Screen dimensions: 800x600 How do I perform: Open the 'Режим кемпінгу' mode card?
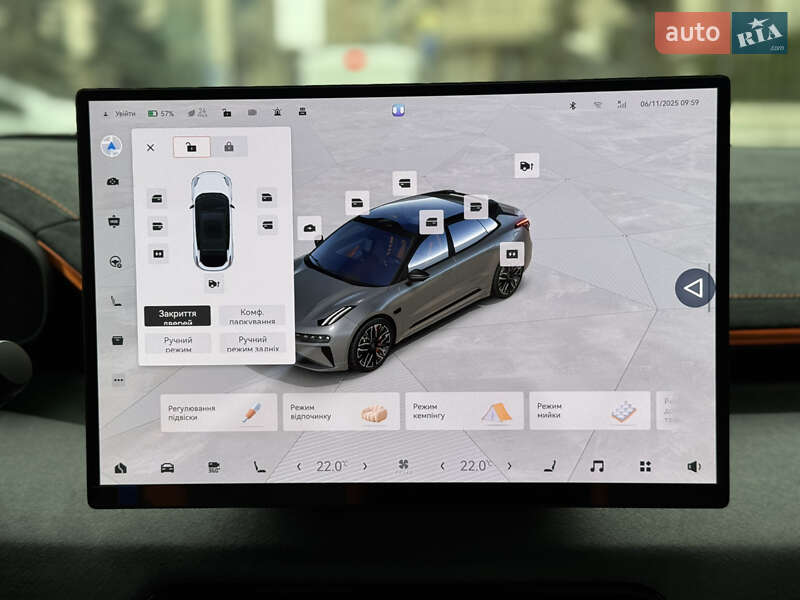point(464,411)
